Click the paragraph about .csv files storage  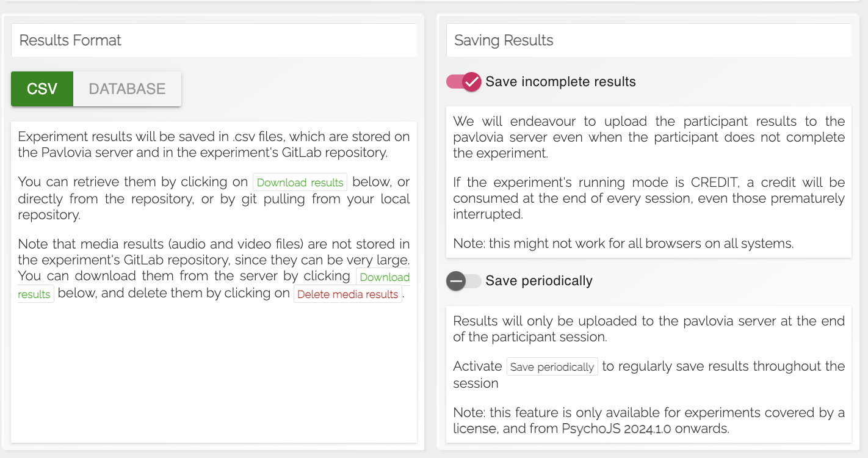[214, 145]
